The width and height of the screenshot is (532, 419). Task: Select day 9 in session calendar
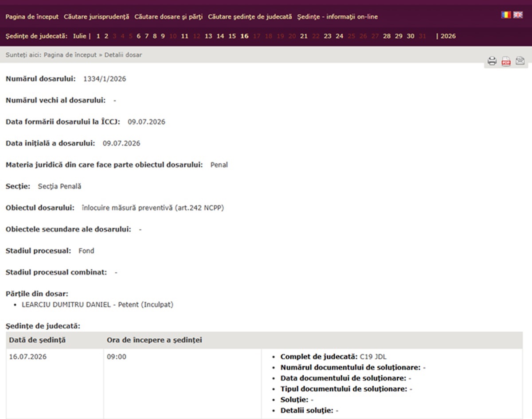pos(163,36)
